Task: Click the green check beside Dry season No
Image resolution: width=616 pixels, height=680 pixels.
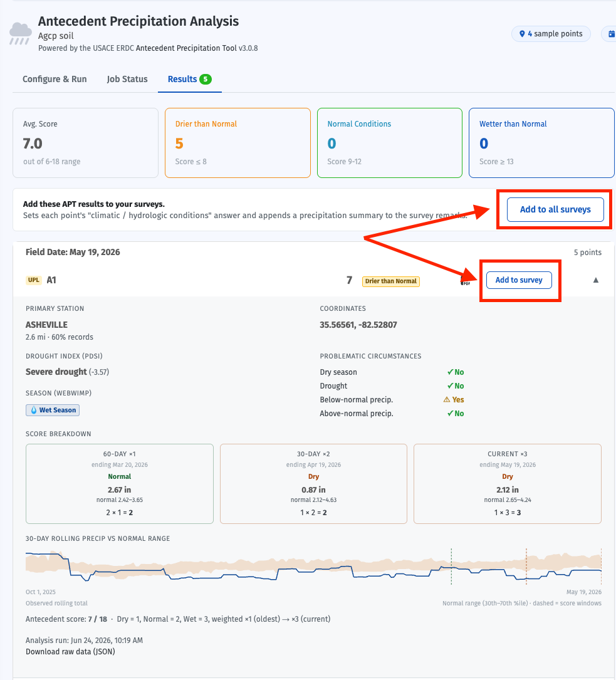Action: click(450, 372)
